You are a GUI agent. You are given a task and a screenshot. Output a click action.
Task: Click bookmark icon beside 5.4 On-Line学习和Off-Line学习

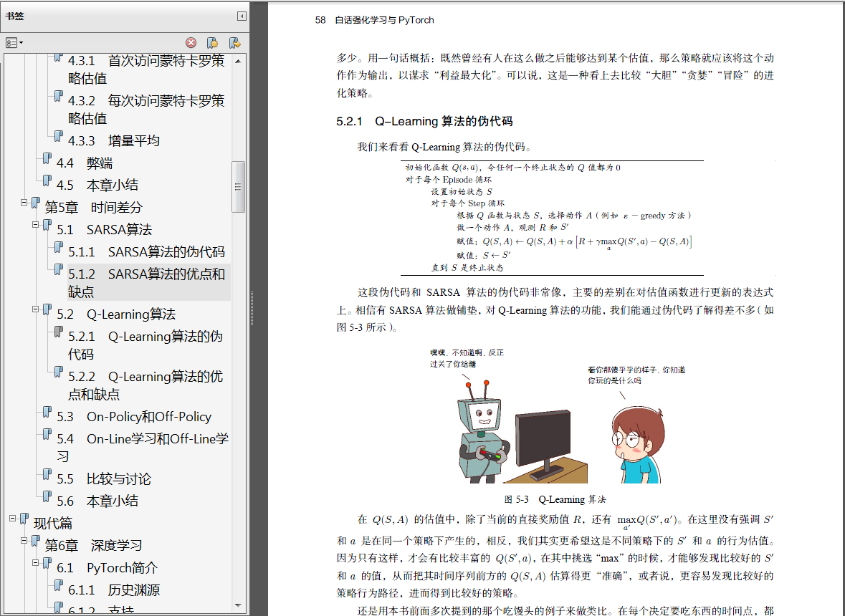(47, 435)
